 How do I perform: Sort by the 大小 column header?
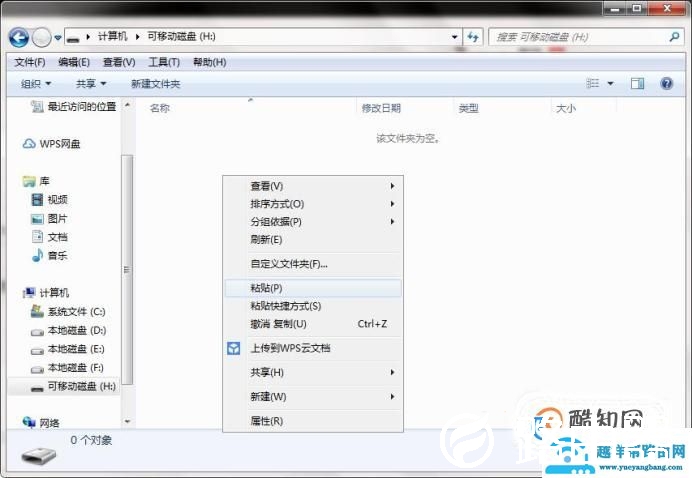coord(566,108)
